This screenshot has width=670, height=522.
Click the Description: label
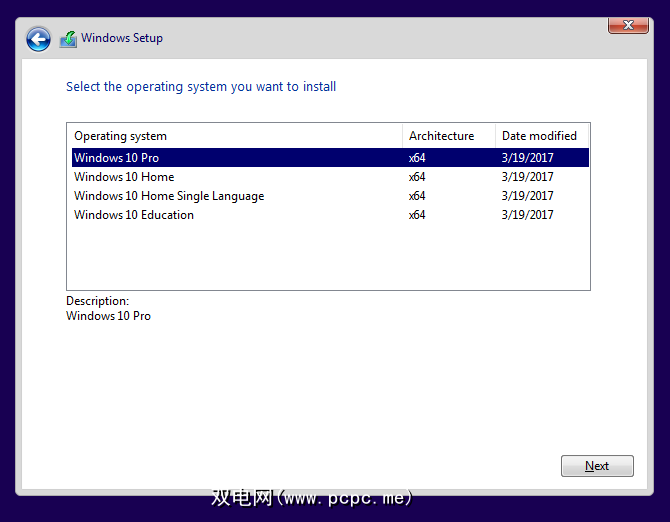point(97,301)
